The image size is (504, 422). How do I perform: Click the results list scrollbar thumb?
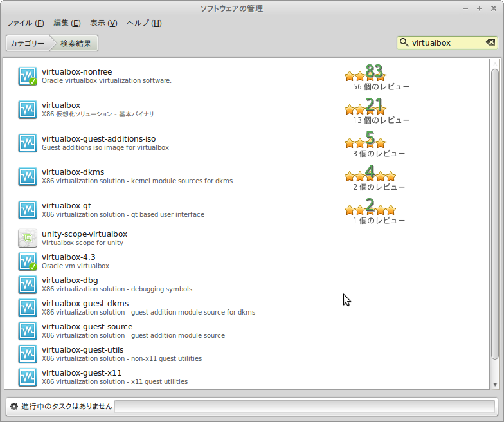[495, 214]
